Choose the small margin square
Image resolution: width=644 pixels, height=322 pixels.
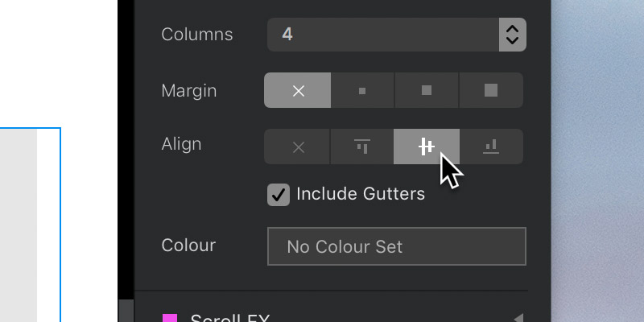click(x=362, y=90)
